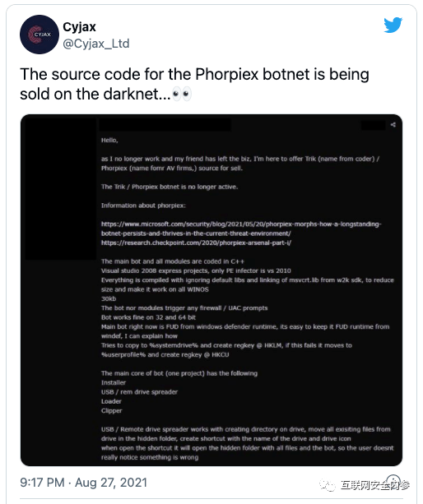Click the Chinese watermark text label
423x504 pixels.
point(375,485)
